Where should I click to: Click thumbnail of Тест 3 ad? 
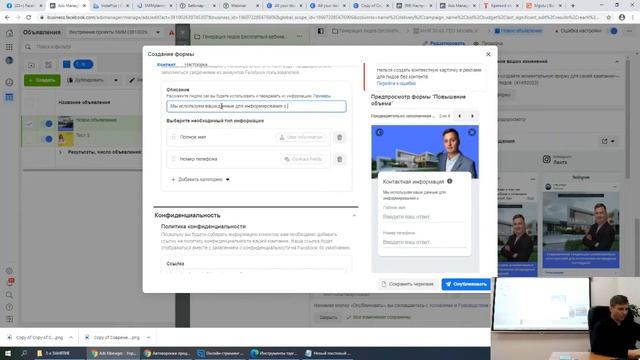coord(65,139)
